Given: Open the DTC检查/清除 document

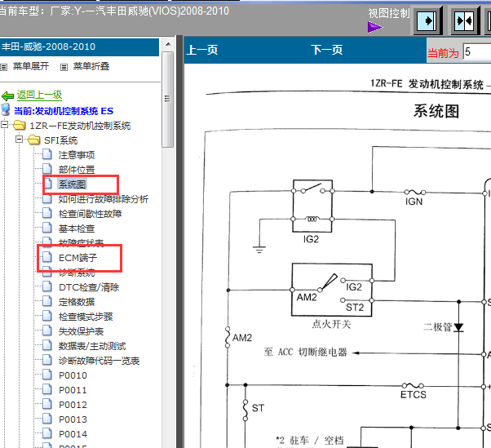Looking at the screenshot, I should point(89,287).
